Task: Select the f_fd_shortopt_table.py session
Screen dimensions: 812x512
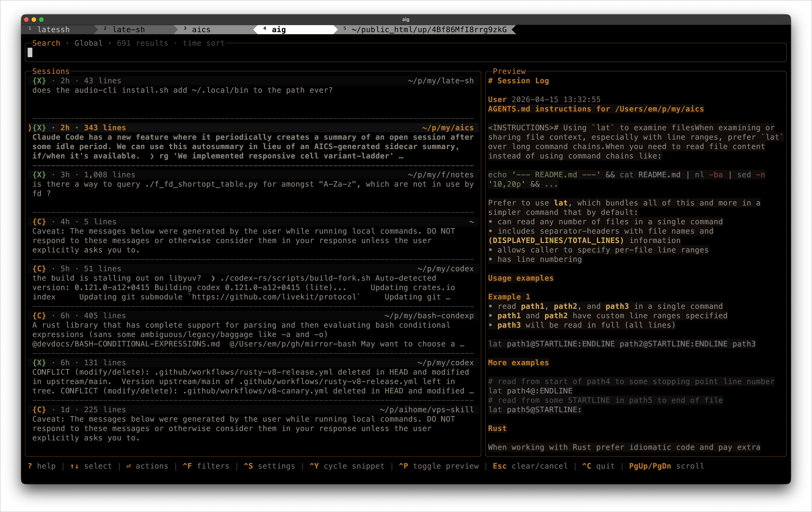Action: [x=253, y=189]
